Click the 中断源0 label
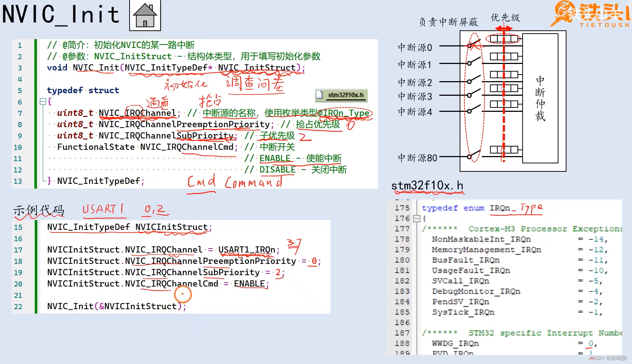632x364 pixels. (415, 48)
